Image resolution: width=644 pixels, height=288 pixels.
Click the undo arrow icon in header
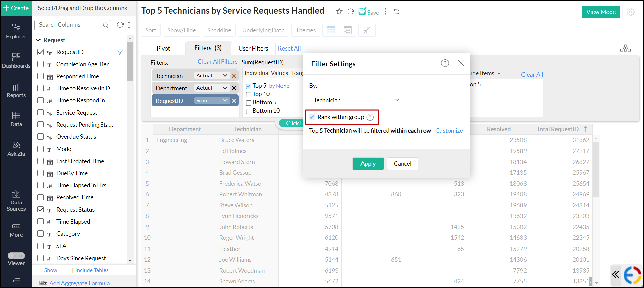click(x=397, y=12)
